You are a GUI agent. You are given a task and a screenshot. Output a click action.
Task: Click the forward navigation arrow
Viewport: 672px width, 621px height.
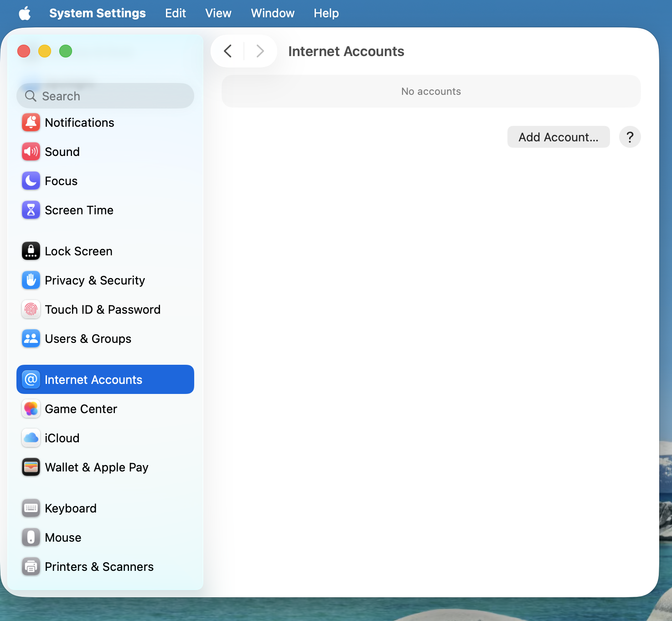click(260, 51)
